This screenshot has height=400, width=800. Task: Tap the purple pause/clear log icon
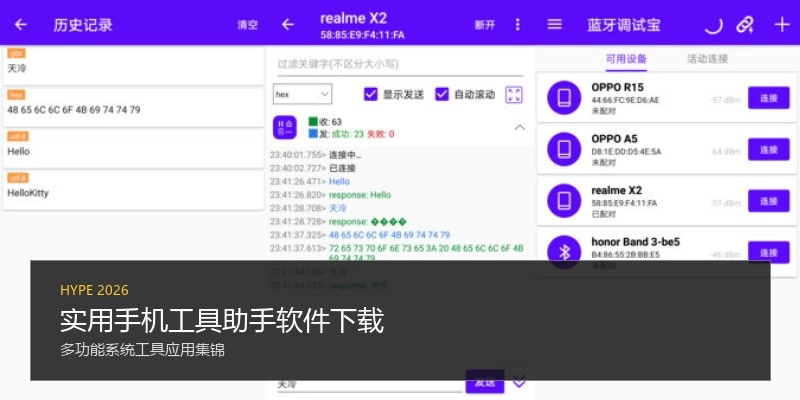pyautogui.click(x=285, y=128)
